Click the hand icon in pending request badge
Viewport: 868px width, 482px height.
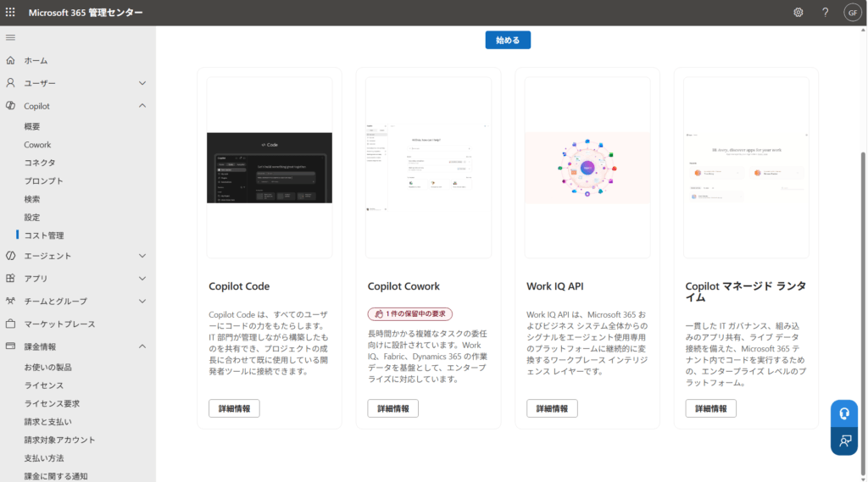click(x=379, y=314)
